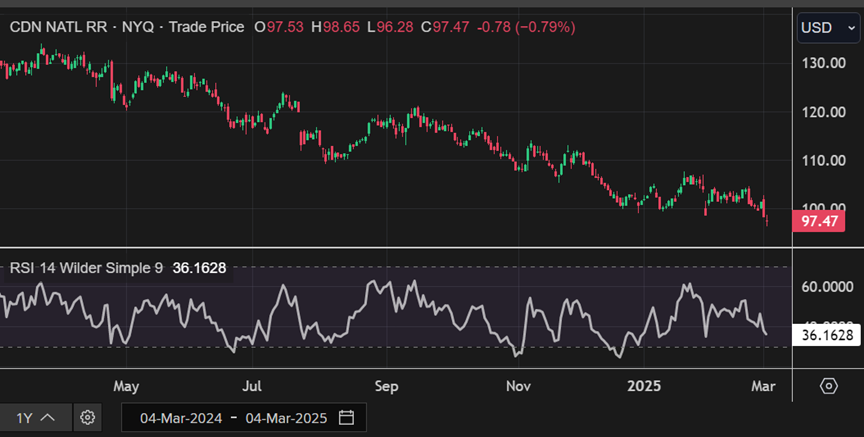Screen dimensions: 864x437
Task: Click the 04-Mar-2025 end date field
Action: coord(284,417)
